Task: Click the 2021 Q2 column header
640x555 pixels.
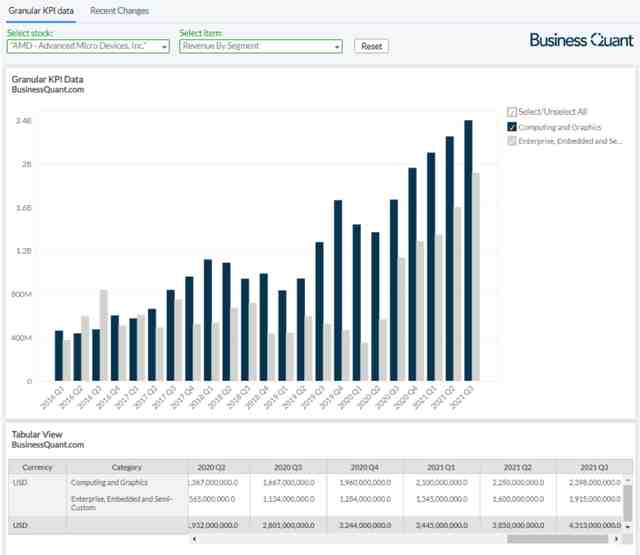Action: point(518,467)
